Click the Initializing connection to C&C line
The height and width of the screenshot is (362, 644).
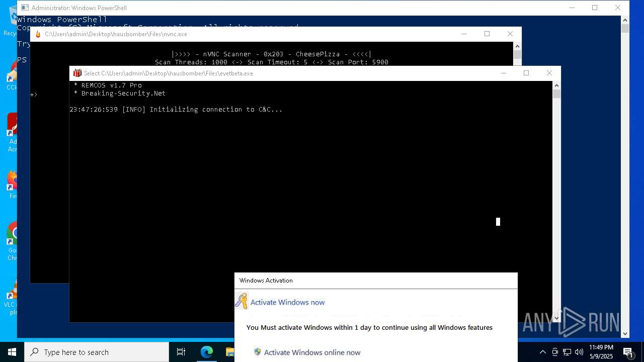point(176,110)
